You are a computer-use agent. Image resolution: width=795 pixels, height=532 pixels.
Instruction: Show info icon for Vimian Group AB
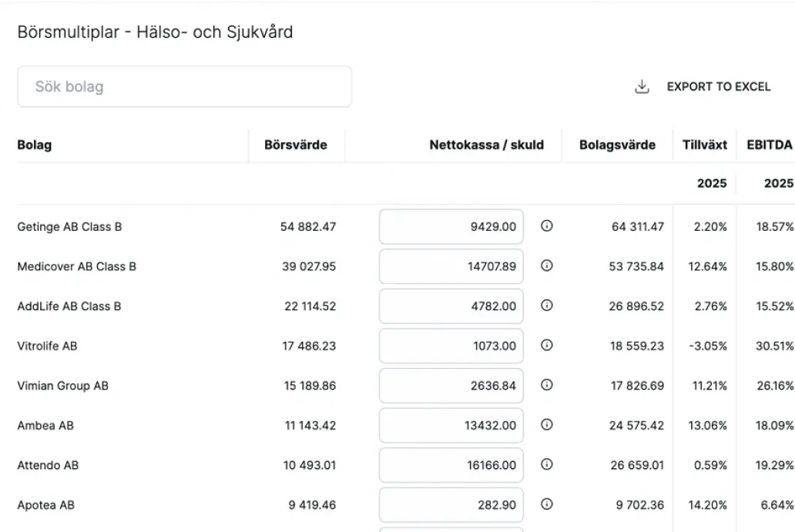(x=547, y=385)
